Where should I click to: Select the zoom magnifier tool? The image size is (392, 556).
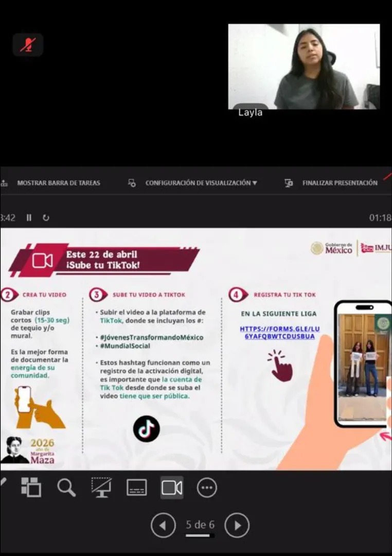click(66, 488)
